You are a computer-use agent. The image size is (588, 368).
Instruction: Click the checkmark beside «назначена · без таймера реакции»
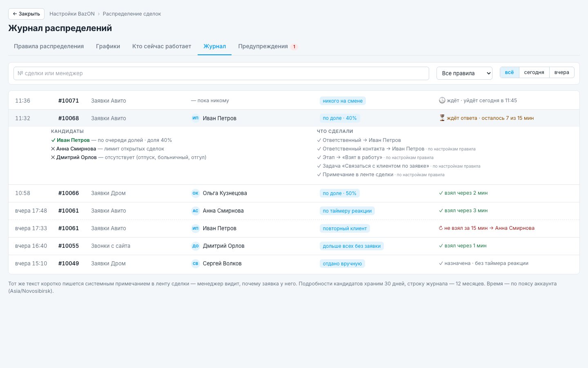tap(441, 263)
